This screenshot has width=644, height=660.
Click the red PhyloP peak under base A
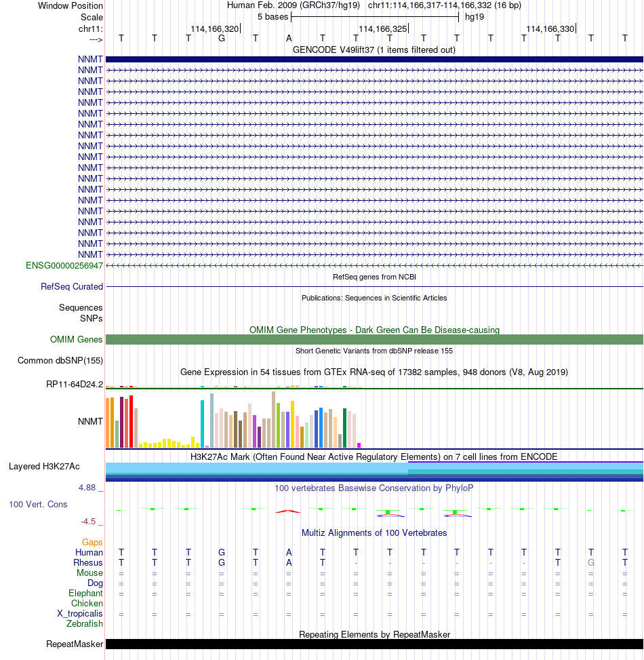[288, 511]
